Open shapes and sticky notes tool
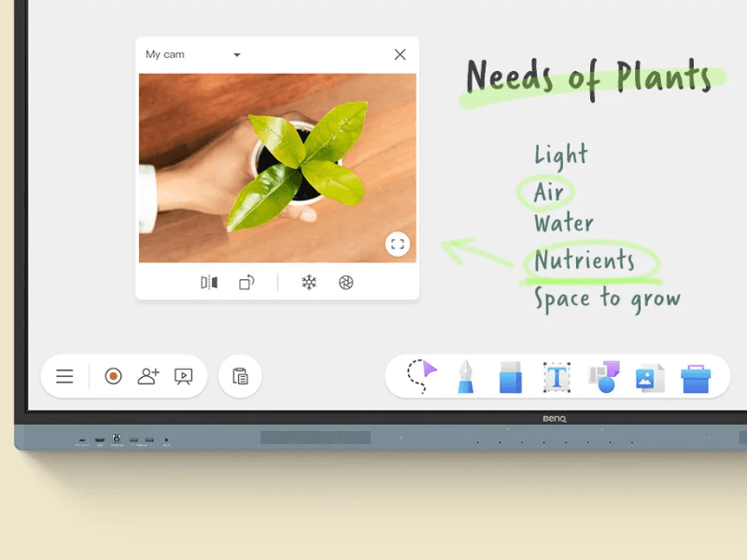 604,377
